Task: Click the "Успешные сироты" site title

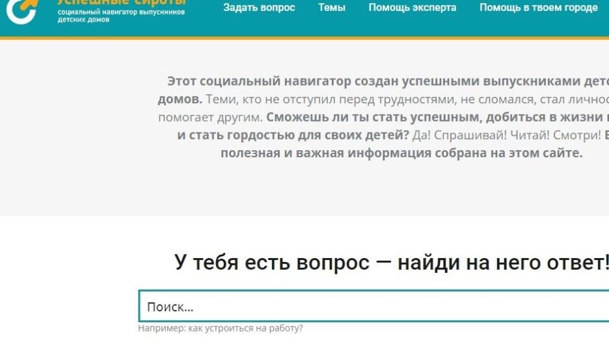Action: (x=121, y=3)
